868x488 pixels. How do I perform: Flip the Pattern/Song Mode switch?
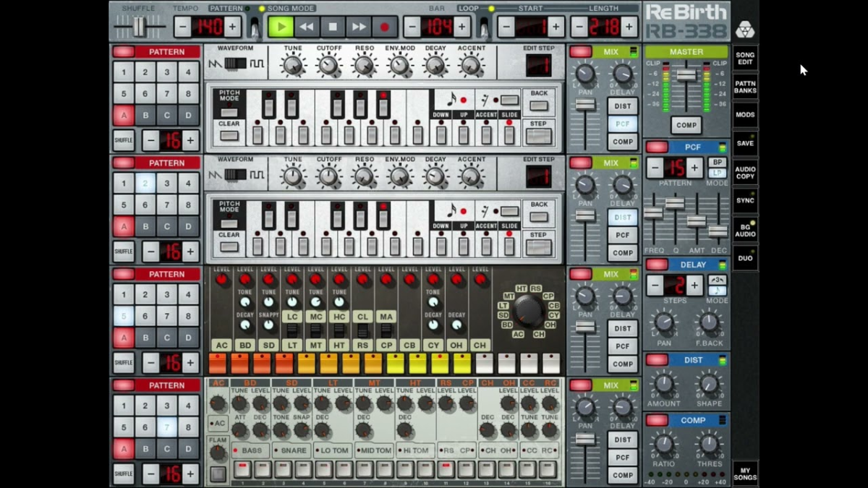pyautogui.click(x=255, y=28)
